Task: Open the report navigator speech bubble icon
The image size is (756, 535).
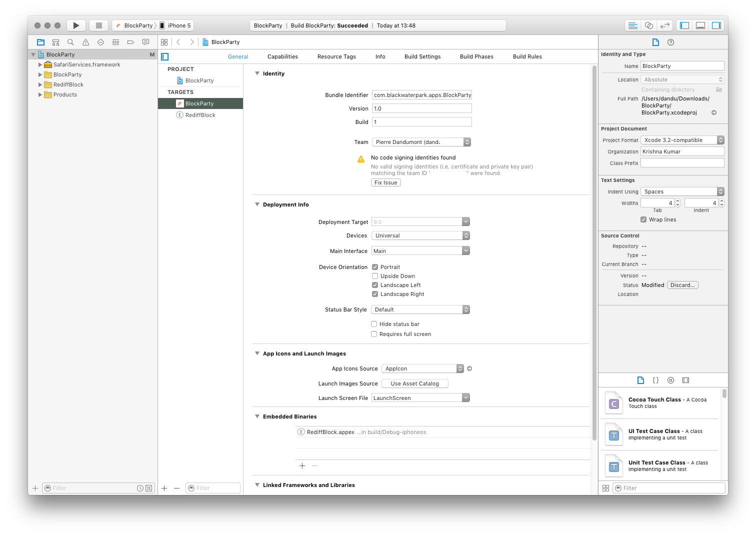Action: click(x=145, y=42)
